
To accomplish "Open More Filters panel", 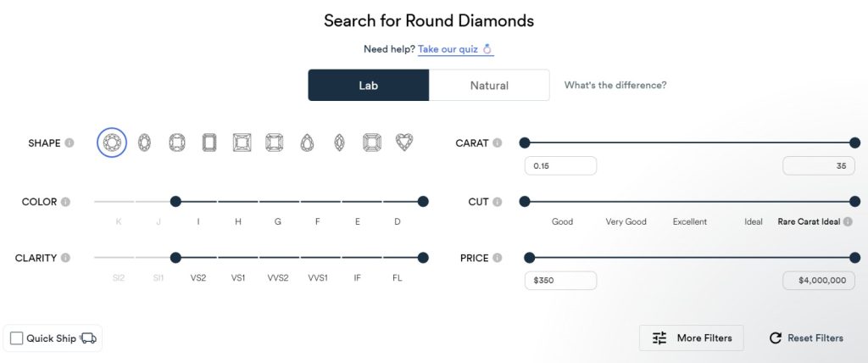I will tap(692, 338).
